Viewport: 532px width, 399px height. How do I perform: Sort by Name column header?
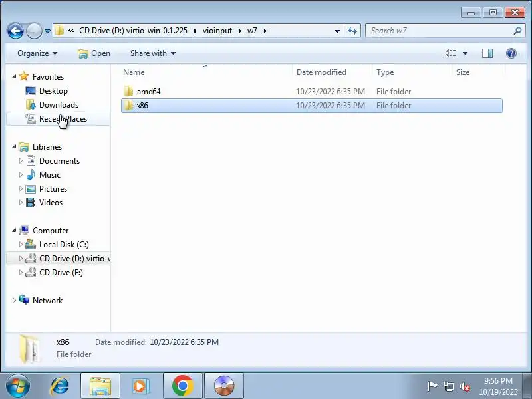pos(134,72)
